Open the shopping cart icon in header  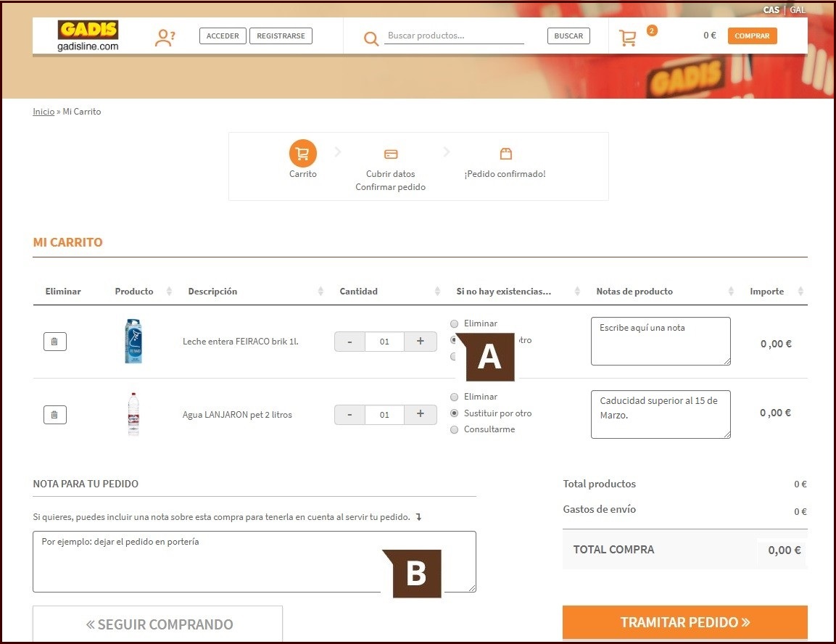(x=627, y=38)
